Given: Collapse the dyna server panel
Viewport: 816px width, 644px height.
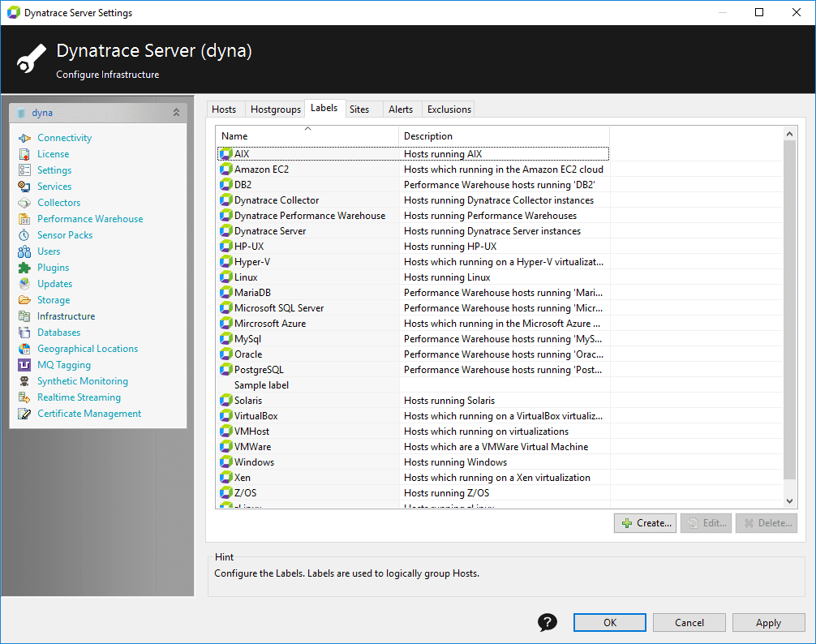Looking at the screenshot, I should (176, 113).
